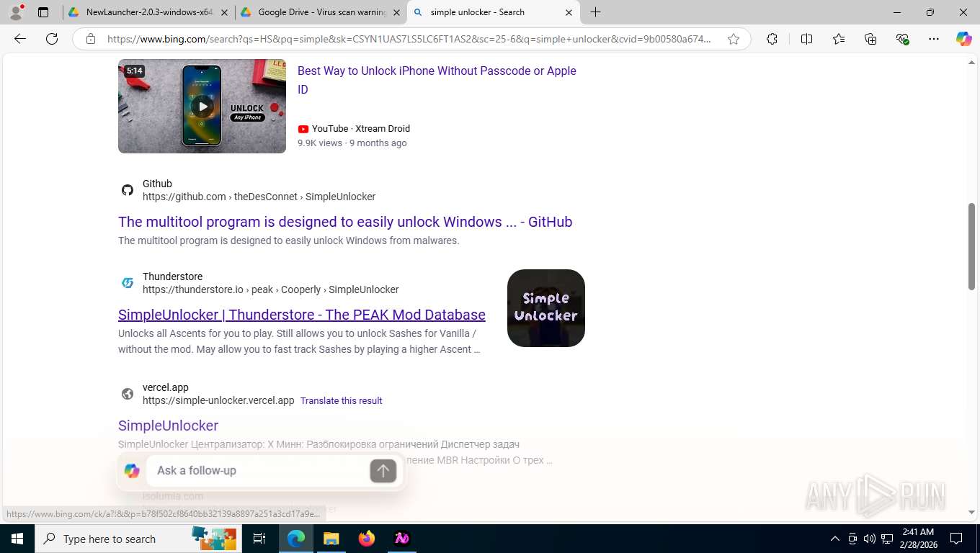Image resolution: width=980 pixels, height=553 pixels.
Task: Open simple-unlocker.vercel.app URL
Action: point(218,400)
